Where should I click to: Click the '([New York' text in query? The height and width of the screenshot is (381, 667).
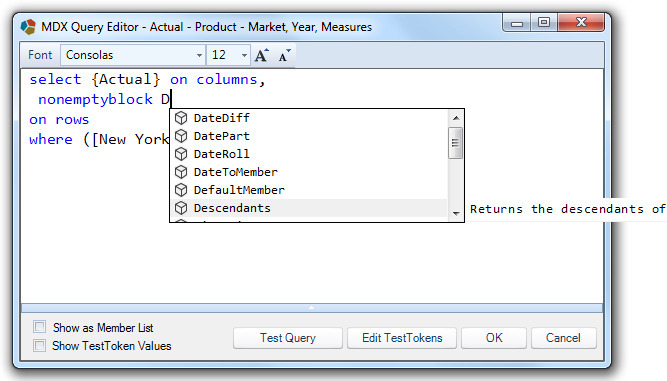tap(126, 139)
